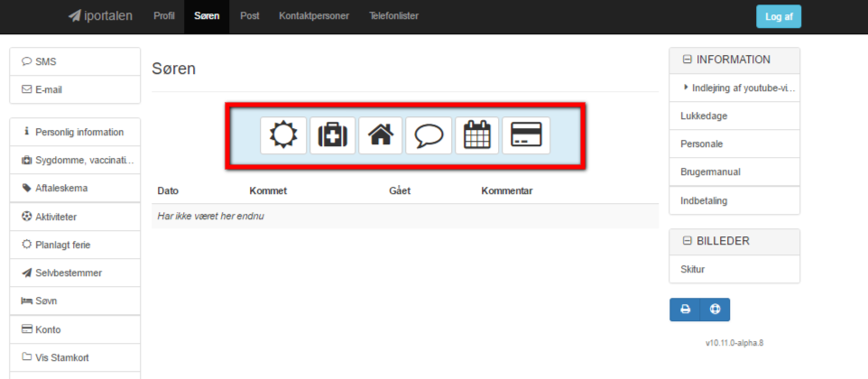Screen dimensions: 868x379
Task: Open the Skitur picture album
Action: click(x=734, y=270)
